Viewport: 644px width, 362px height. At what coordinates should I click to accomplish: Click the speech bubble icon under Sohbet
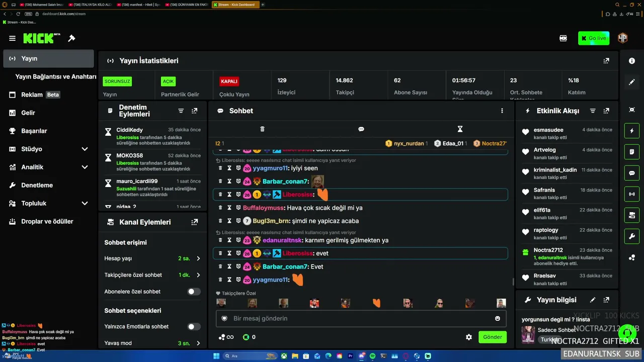(x=361, y=129)
